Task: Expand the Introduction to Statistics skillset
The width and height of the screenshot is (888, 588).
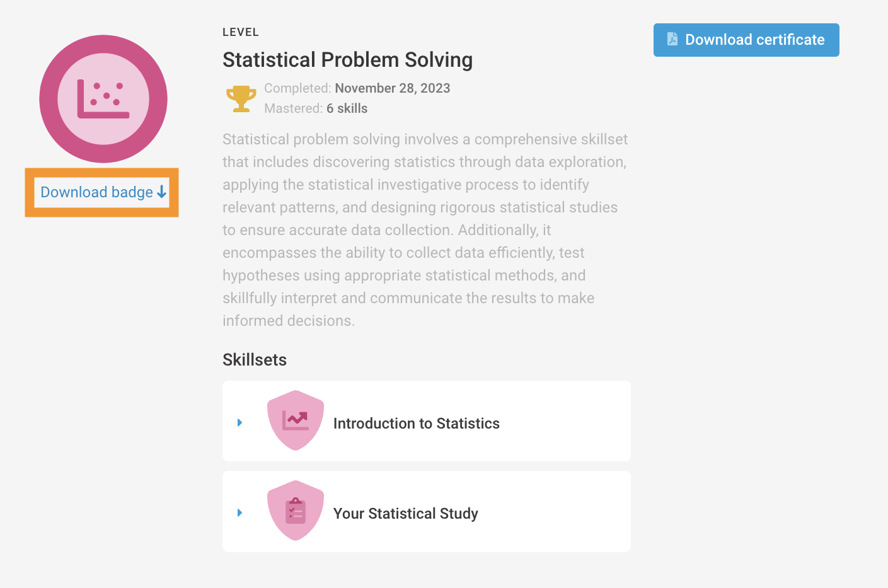Action: (239, 422)
